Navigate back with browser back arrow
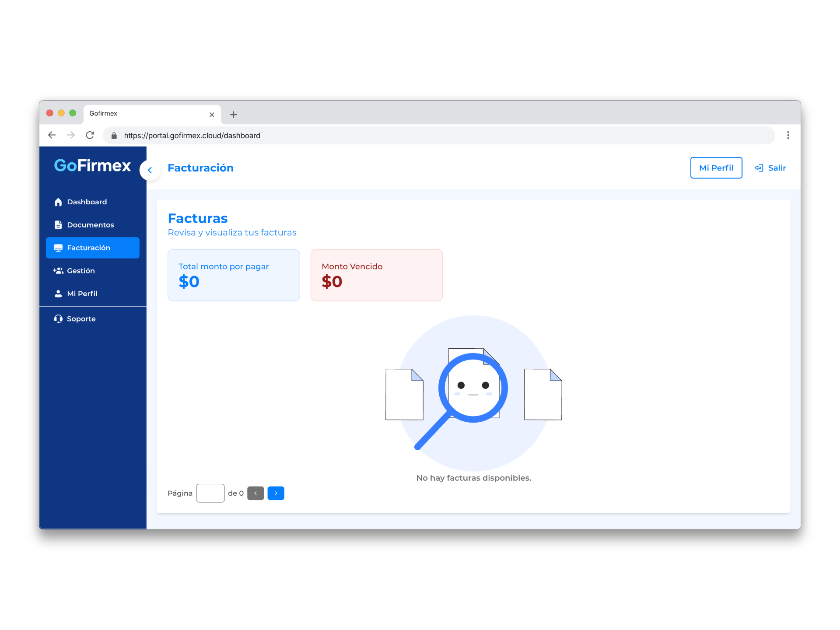Screen dimensions: 840x630 pyautogui.click(x=52, y=135)
